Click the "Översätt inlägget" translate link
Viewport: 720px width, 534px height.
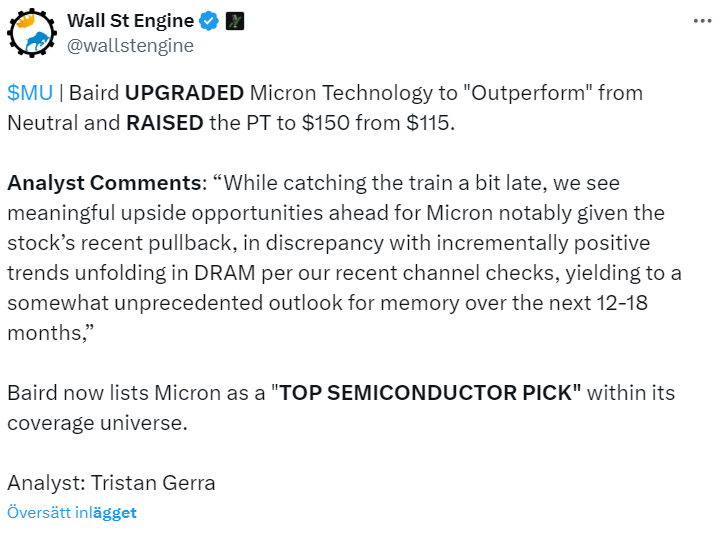point(72,512)
